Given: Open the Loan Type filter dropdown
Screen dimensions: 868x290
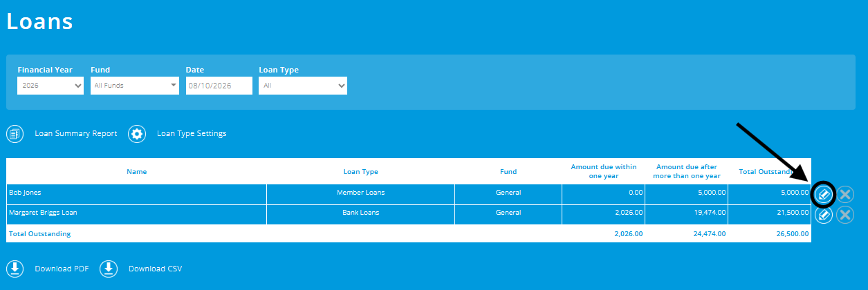Looking at the screenshot, I should pos(303,86).
